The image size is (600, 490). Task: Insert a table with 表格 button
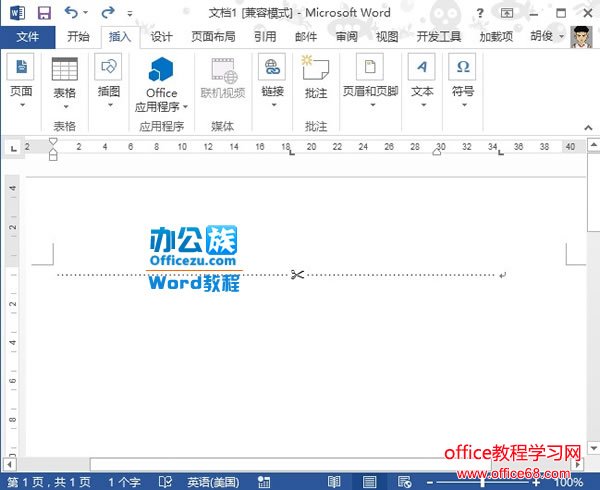65,83
